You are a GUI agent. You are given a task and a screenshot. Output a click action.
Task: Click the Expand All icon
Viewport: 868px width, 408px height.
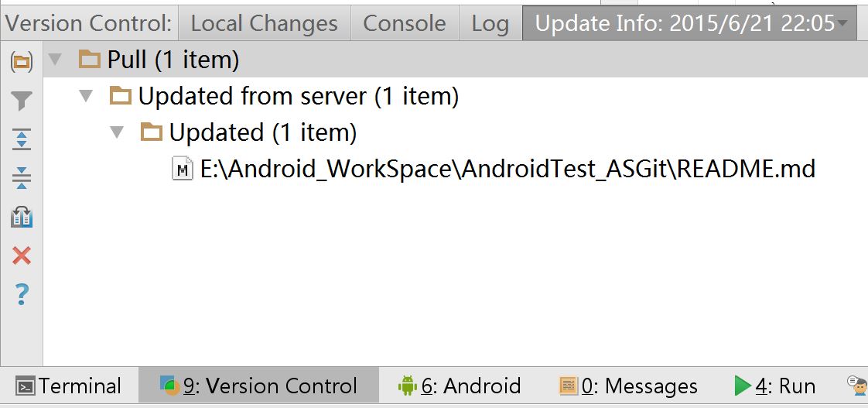pyautogui.click(x=21, y=139)
